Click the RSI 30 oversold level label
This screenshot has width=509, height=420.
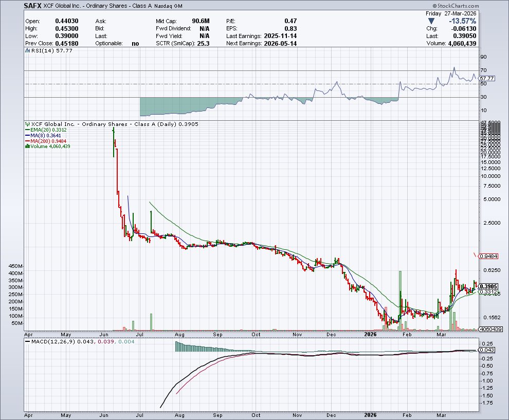click(483, 97)
